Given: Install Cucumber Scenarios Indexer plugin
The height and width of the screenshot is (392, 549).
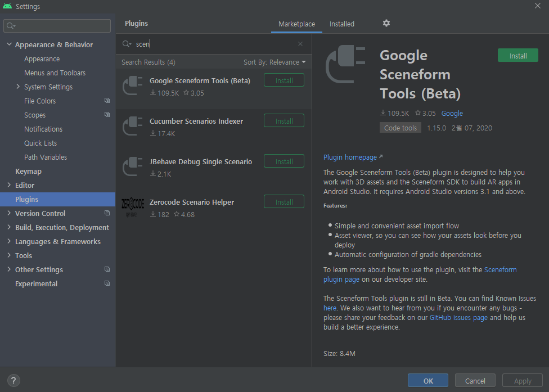Looking at the screenshot, I should click(x=284, y=121).
